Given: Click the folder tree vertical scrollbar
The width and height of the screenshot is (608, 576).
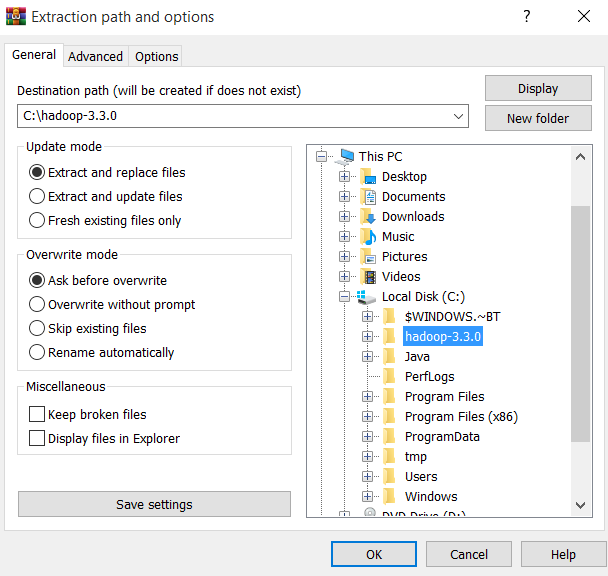Looking at the screenshot, I should point(581,320).
